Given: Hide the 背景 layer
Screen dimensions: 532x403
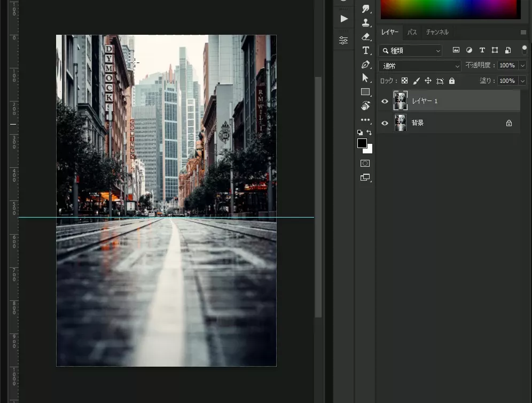Looking at the screenshot, I should pos(384,123).
